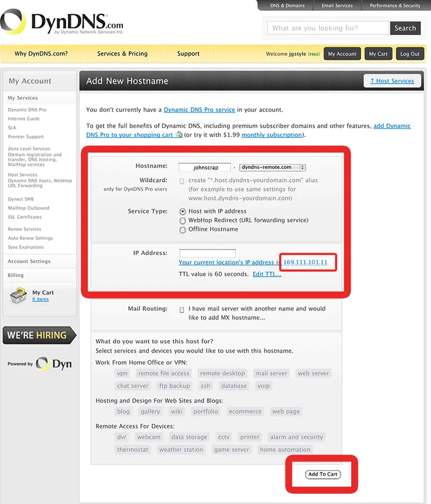
Task: Select the remote desktop tag
Action: [x=223, y=373]
